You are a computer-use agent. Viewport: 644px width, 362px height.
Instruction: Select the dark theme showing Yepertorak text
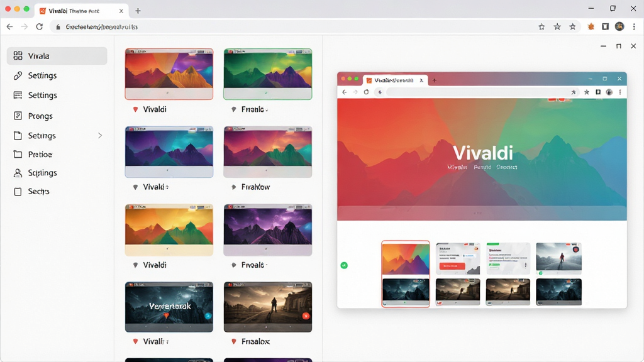[169, 307]
